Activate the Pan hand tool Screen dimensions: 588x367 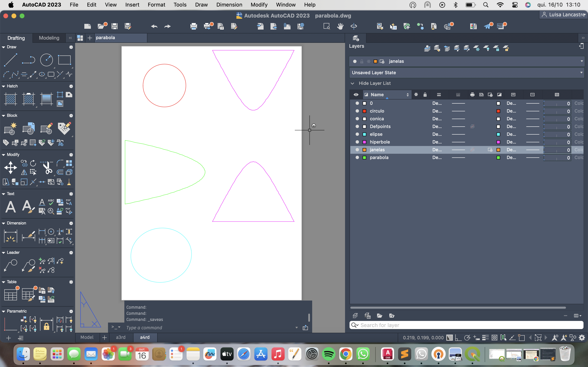pos(340,26)
